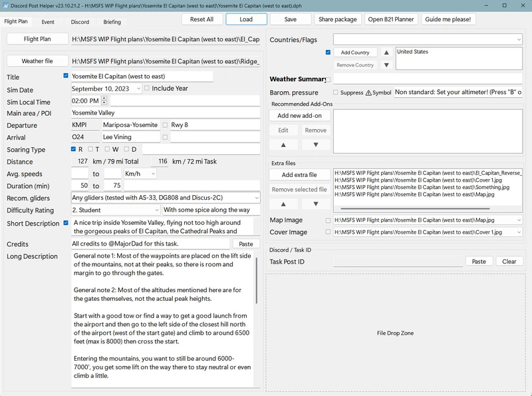Click down arrow under Recommended Add-Ons

point(315,144)
